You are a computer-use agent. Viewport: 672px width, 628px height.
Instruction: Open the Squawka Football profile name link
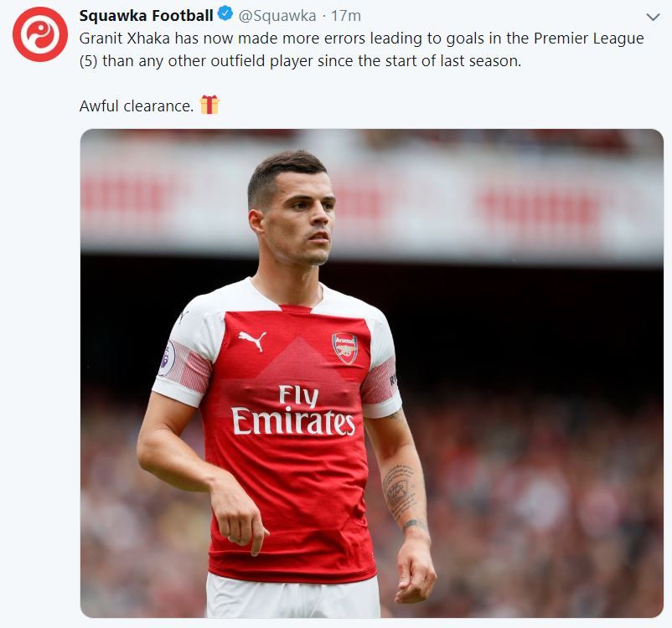146,15
